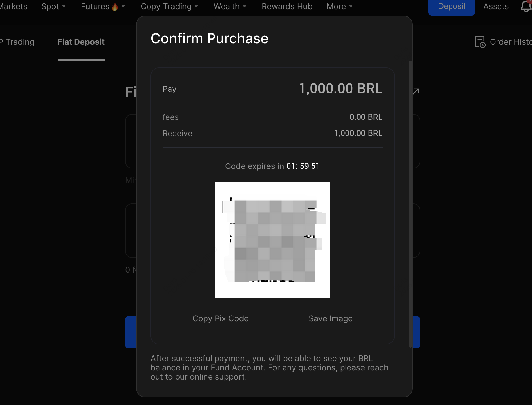
Task: Click the Pix QR code image
Action: pos(272,240)
